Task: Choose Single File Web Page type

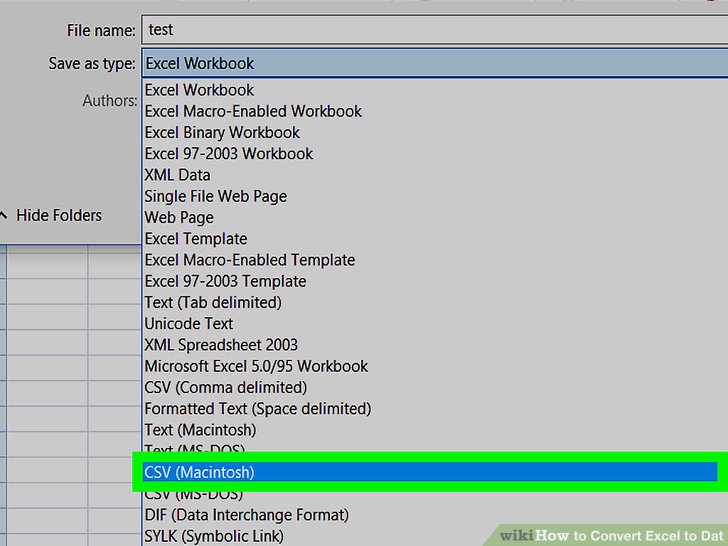Action: click(x=215, y=196)
